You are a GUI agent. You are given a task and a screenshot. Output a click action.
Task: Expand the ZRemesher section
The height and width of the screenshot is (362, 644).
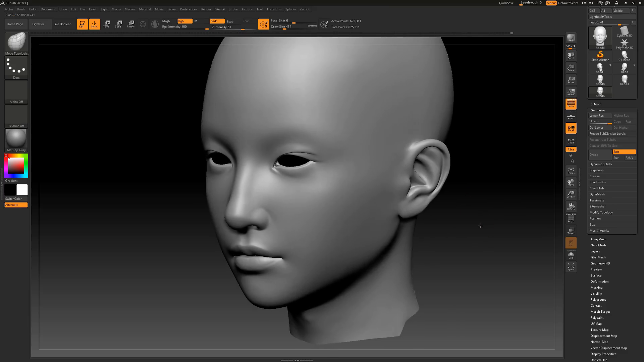[597, 206]
